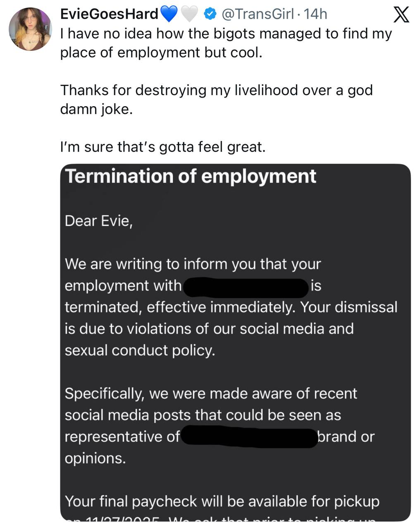The width and height of the screenshot is (420, 529).
Task: Open the EvieGoesHard profile avatar
Action: click(30, 29)
